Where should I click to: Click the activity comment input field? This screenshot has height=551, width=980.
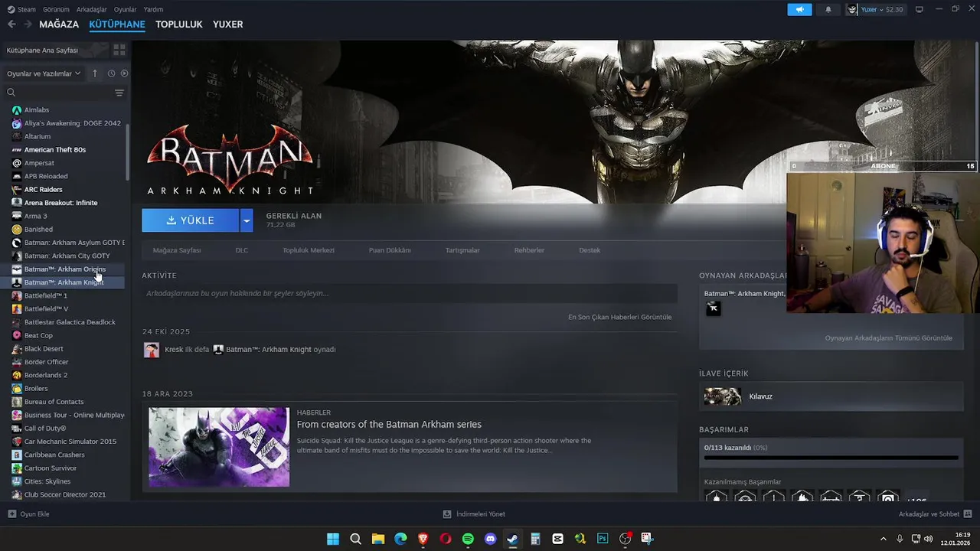(410, 293)
